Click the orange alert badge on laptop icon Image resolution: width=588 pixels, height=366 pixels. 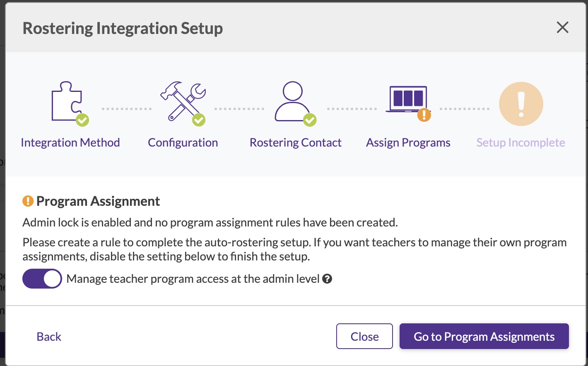424,115
